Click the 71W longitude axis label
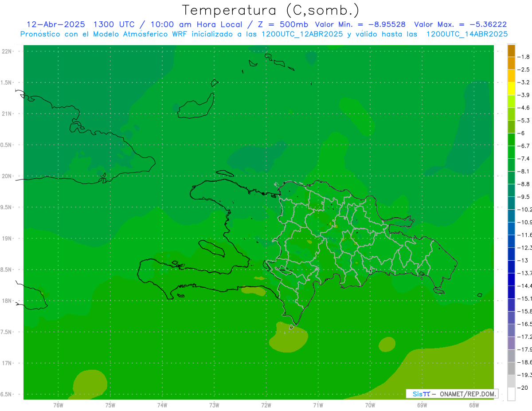 tap(318, 405)
